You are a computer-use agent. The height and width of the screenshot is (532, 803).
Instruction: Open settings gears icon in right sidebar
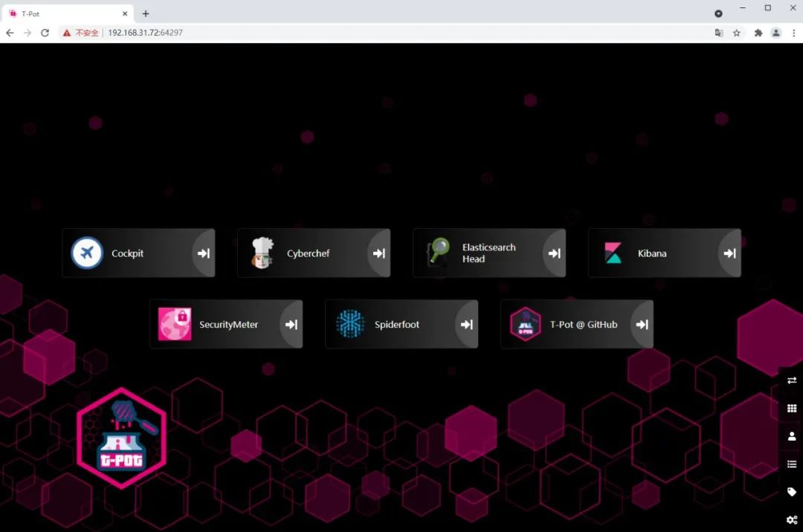(792, 519)
